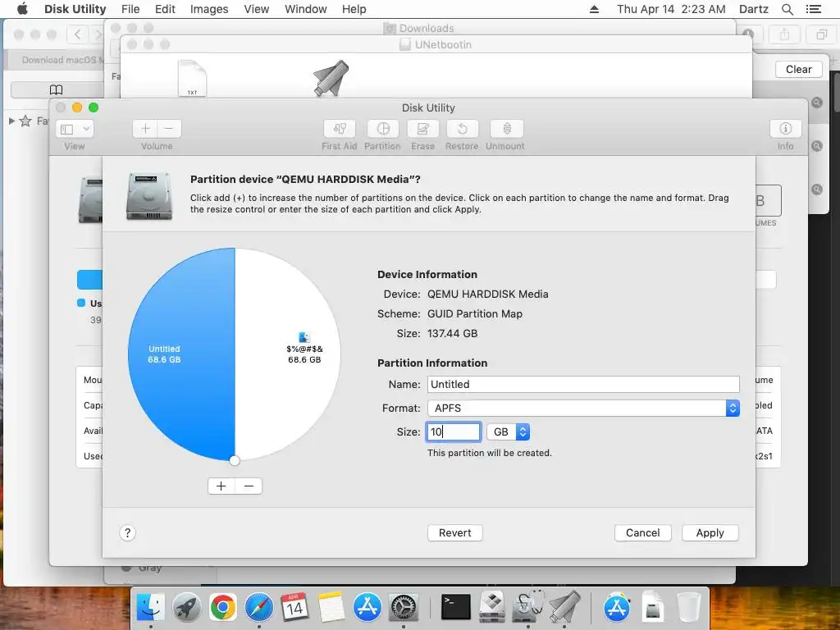Open the View menu in menu bar

pyautogui.click(x=256, y=9)
